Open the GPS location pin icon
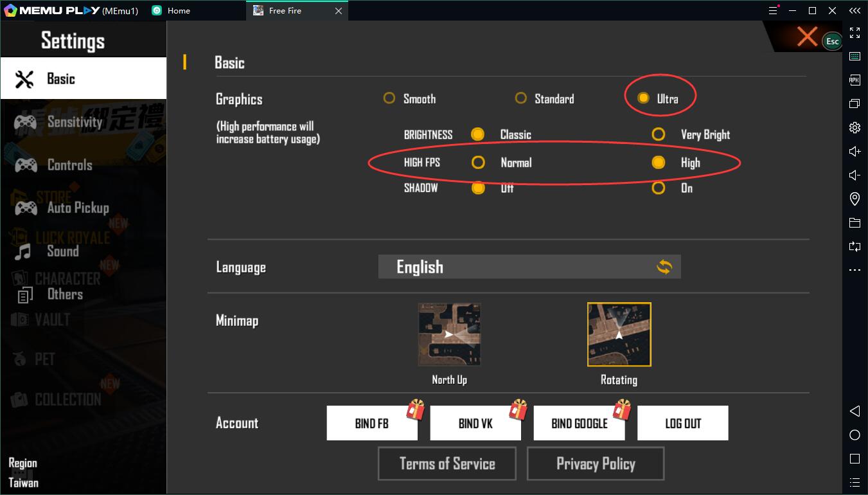This screenshot has height=495, width=868. tap(855, 199)
